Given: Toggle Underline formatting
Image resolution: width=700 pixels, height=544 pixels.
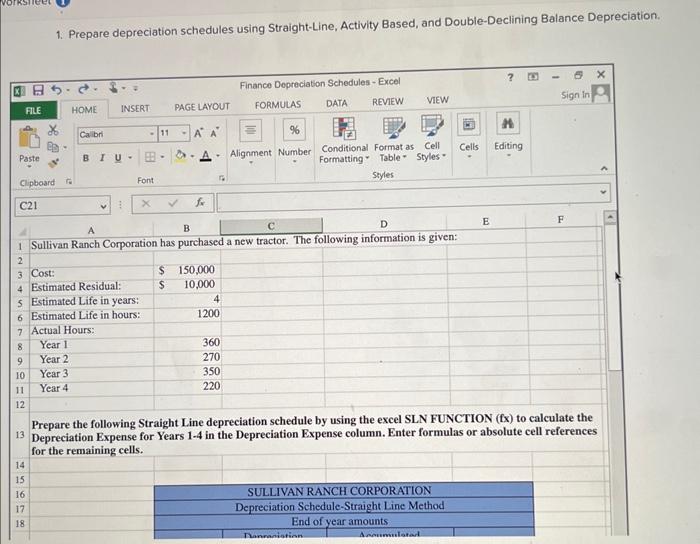Looking at the screenshot, I should (x=118, y=158).
